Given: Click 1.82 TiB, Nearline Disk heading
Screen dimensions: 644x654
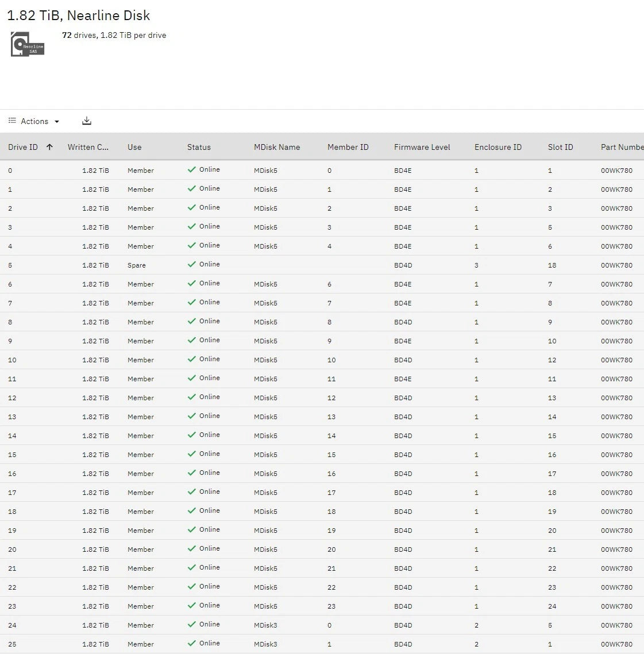Looking at the screenshot, I should [79, 16].
